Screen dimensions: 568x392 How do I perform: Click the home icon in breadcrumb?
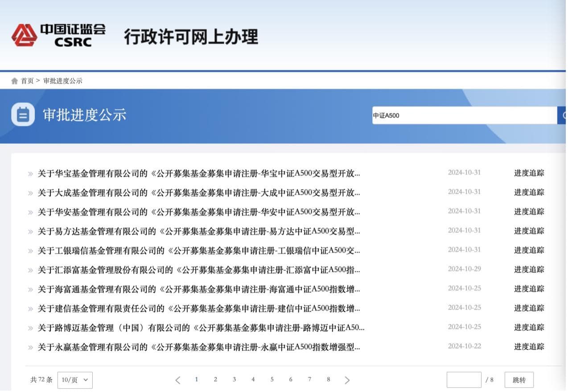coord(15,81)
